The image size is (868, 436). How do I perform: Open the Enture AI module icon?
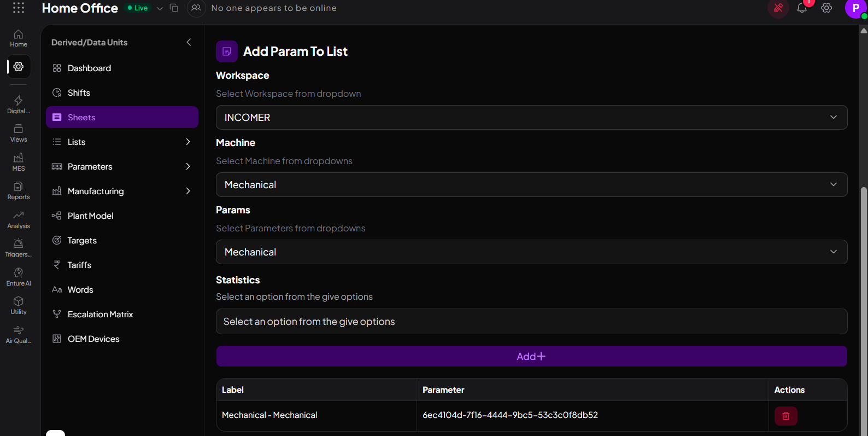(x=19, y=277)
